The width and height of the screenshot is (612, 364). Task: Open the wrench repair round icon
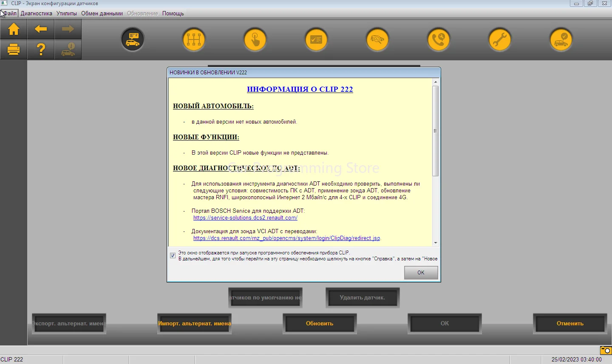point(500,39)
